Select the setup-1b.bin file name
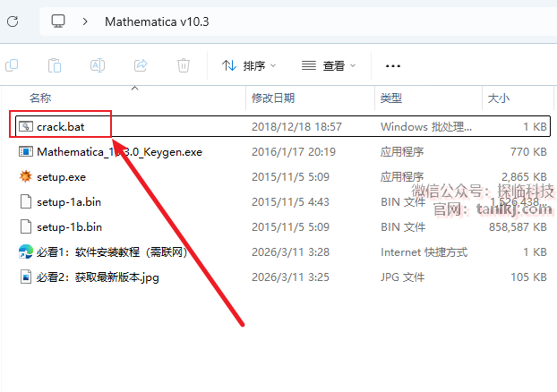Image resolution: width=557 pixels, height=392 pixels. tap(69, 227)
